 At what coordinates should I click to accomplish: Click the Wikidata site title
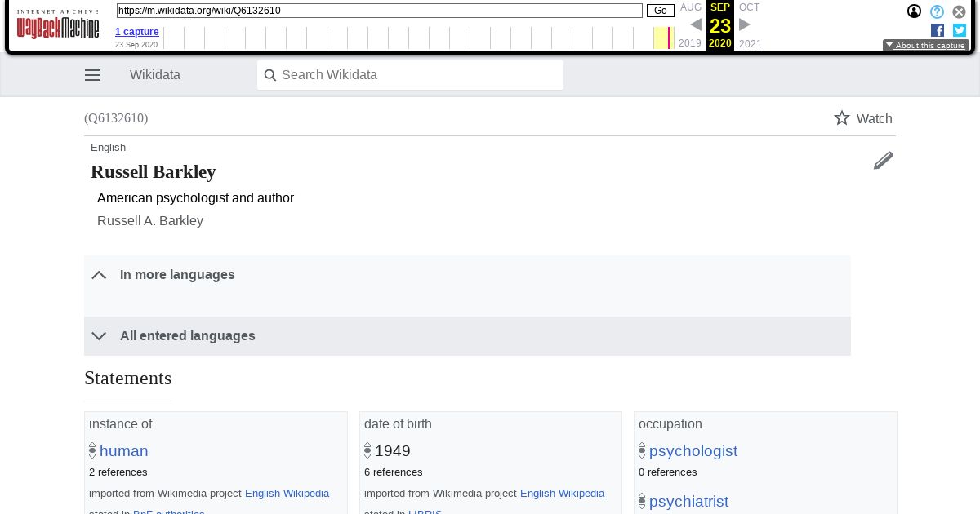tap(155, 75)
